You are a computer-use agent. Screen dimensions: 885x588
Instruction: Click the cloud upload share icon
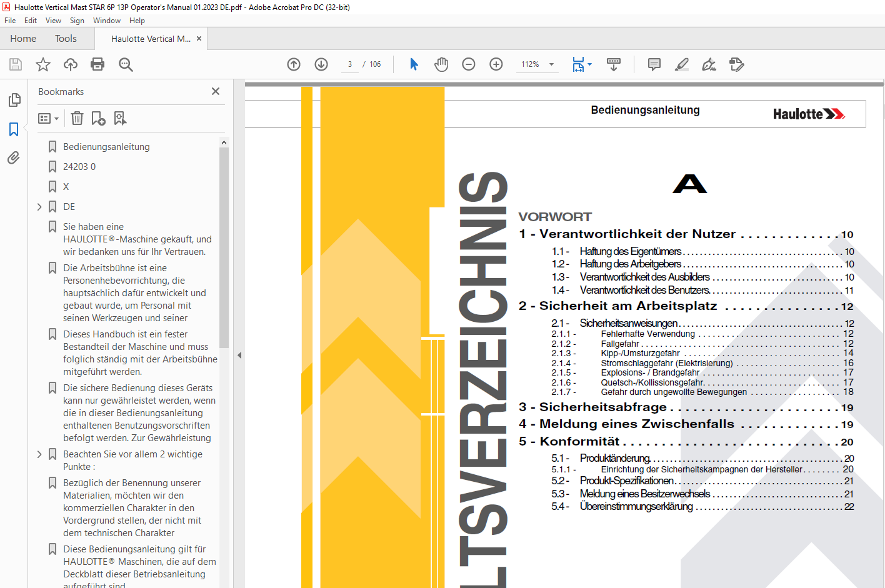(71, 64)
